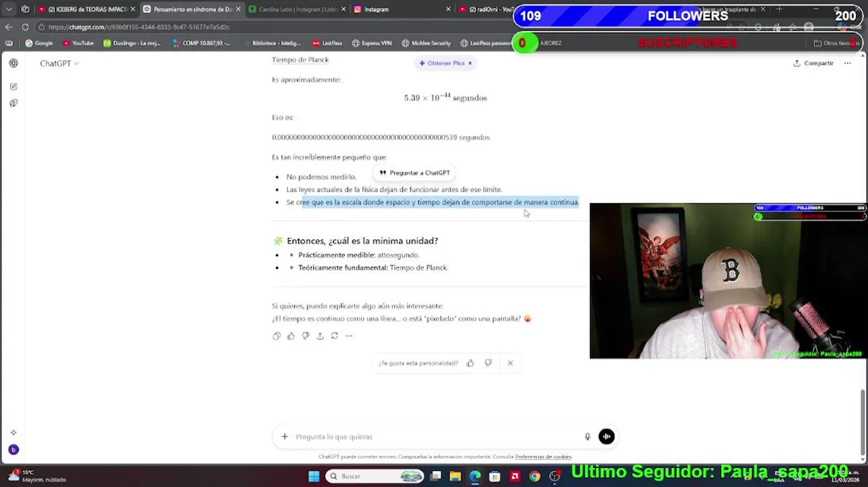Click Preguntar a ChatGPT popup
The width and height of the screenshot is (868, 487).
coord(414,173)
